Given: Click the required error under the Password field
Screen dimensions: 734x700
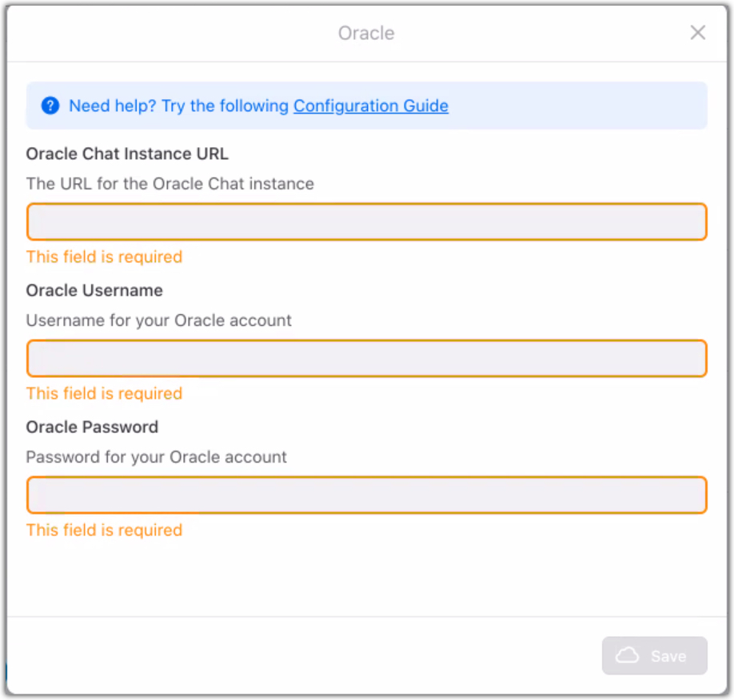Looking at the screenshot, I should [104, 530].
